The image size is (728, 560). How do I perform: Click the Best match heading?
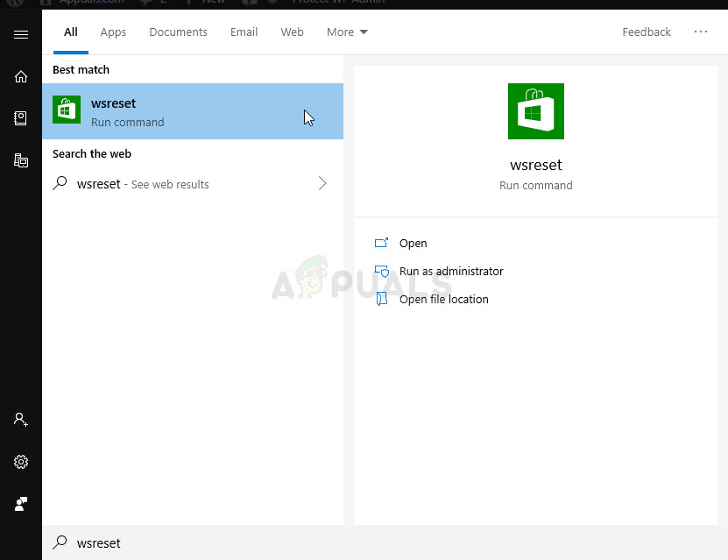(x=81, y=69)
